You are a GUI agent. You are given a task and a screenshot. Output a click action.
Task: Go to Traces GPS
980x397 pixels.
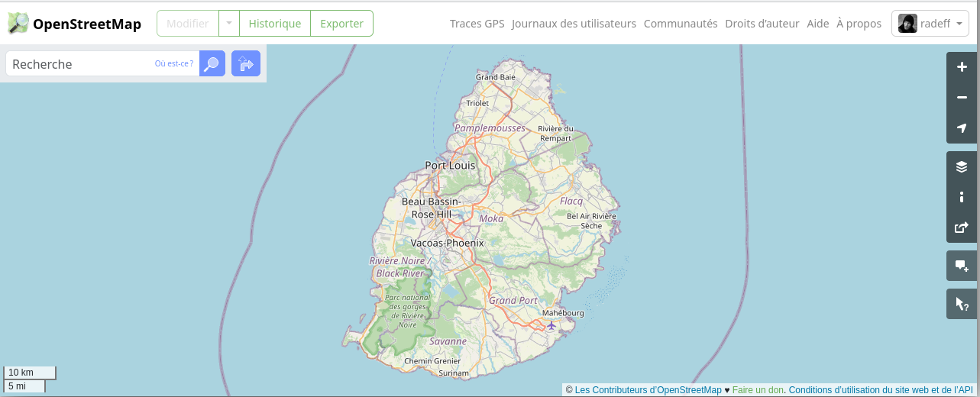pyautogui.click(x=477, y=24)
